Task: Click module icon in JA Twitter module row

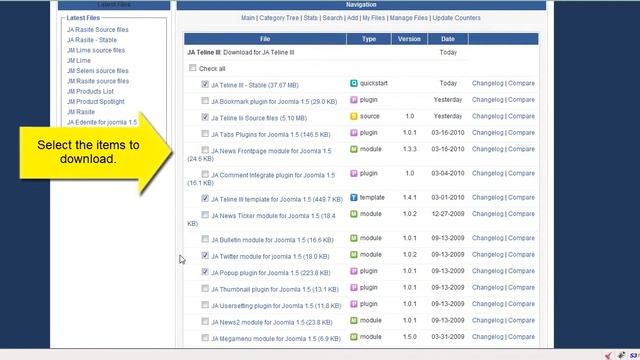Action: click(x=354, y=255)
